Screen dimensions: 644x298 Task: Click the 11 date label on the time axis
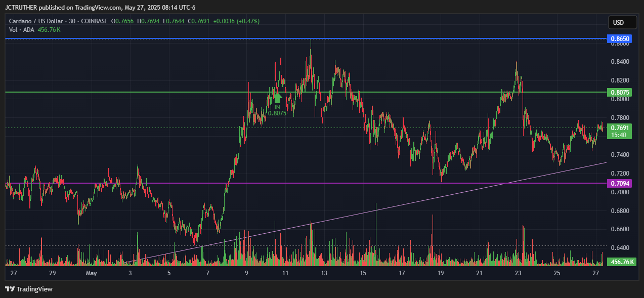point(285,273)
